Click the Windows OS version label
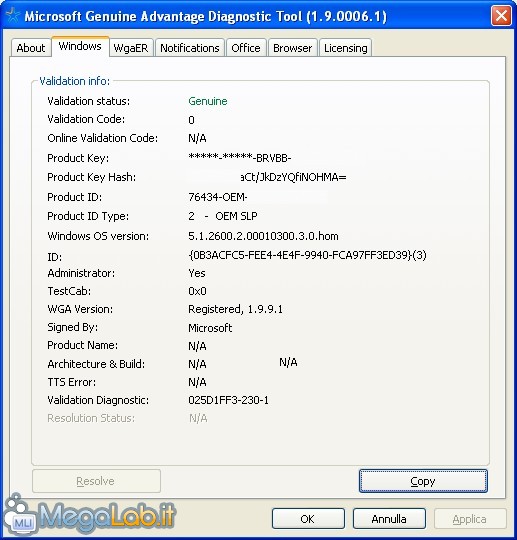 tap(98, 236)
